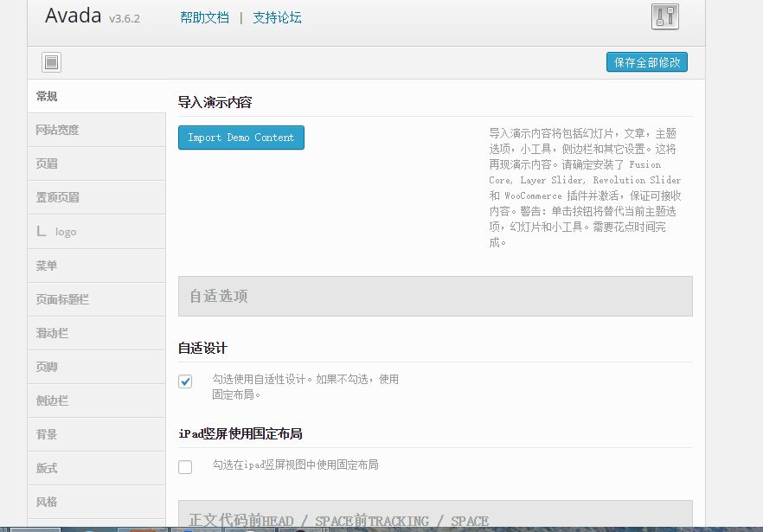This screenshot has height=532, width=763.
Task: Expand the tracking code panel at bottom
Action: 434,519
